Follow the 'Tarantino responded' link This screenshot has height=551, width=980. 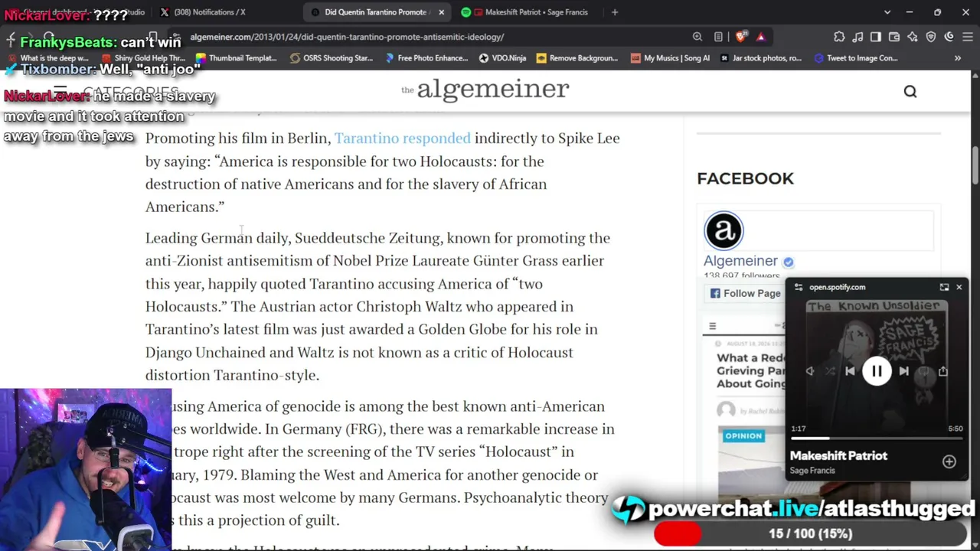pos(403,138)
